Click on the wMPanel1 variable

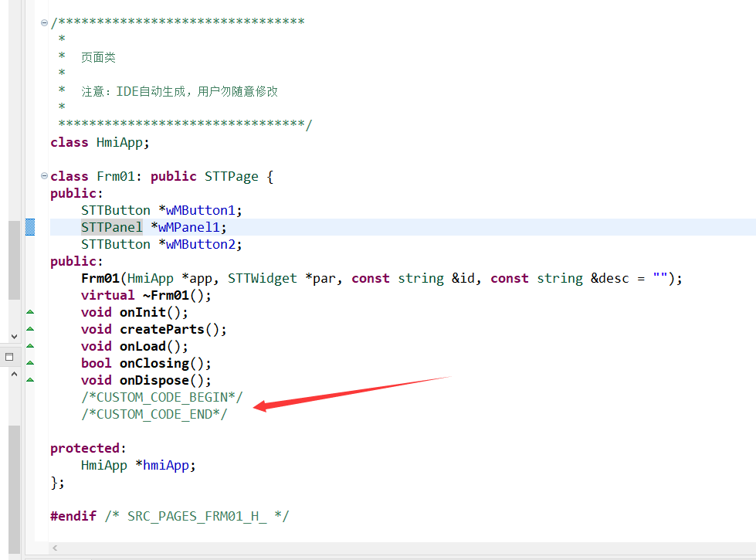[x=188, y=227]
